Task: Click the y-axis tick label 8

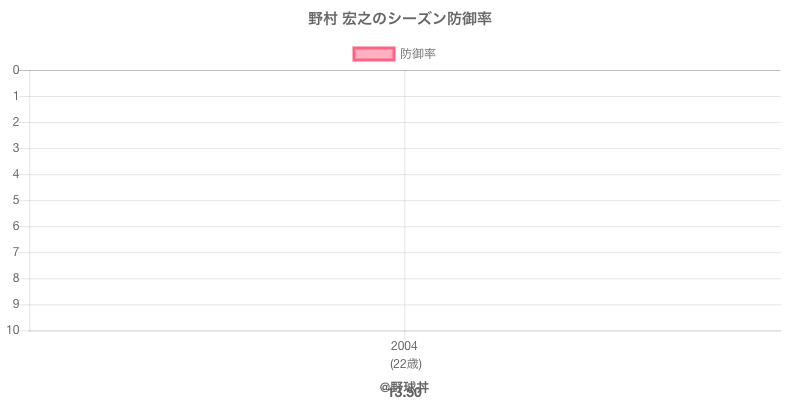Action: (16, 278)
